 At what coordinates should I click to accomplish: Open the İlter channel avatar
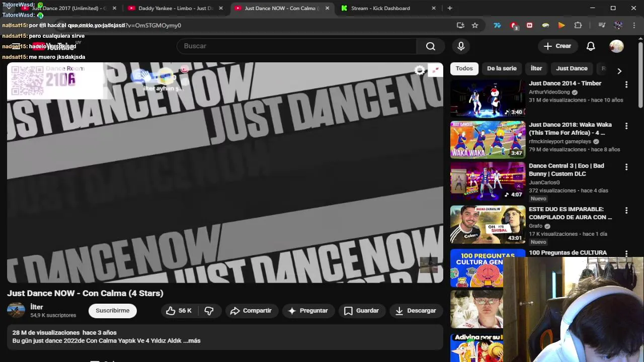click(x=16, y=310)
